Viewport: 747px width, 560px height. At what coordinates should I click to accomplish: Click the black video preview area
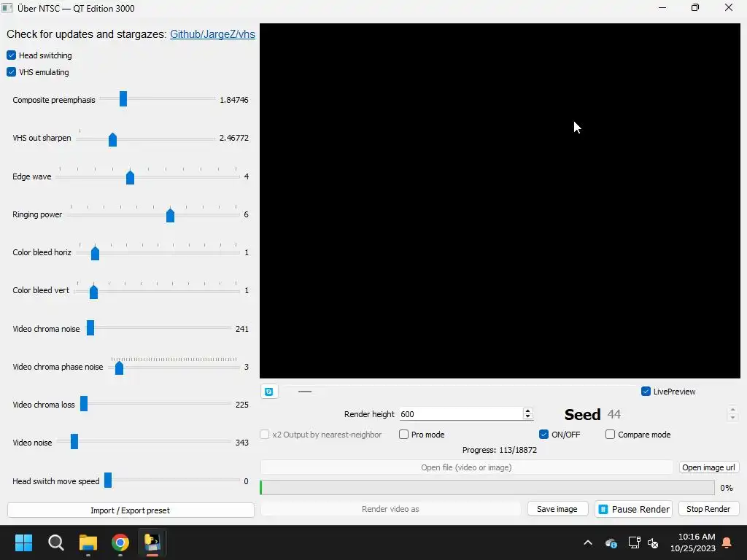click(500, 201)
